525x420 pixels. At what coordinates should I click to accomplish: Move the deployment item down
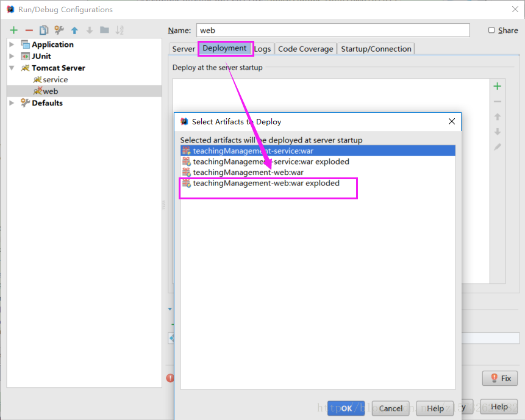[x=497, y=132]
